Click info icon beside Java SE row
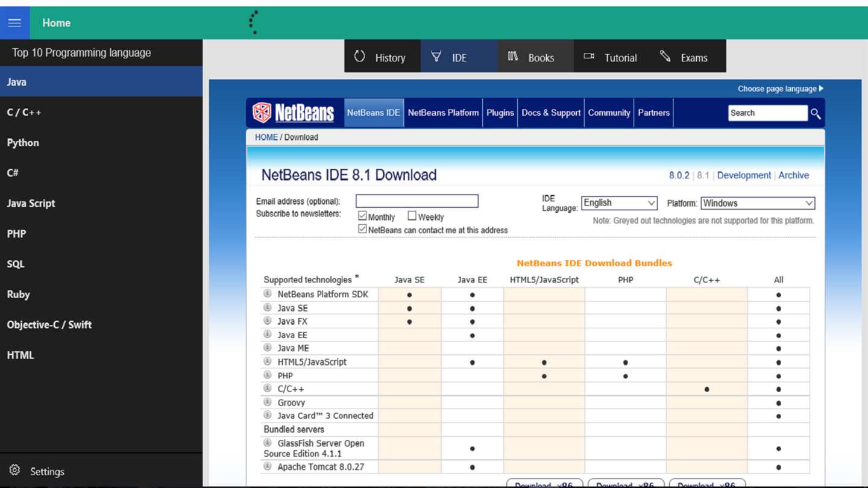868x488 pixels. (268, 307)
